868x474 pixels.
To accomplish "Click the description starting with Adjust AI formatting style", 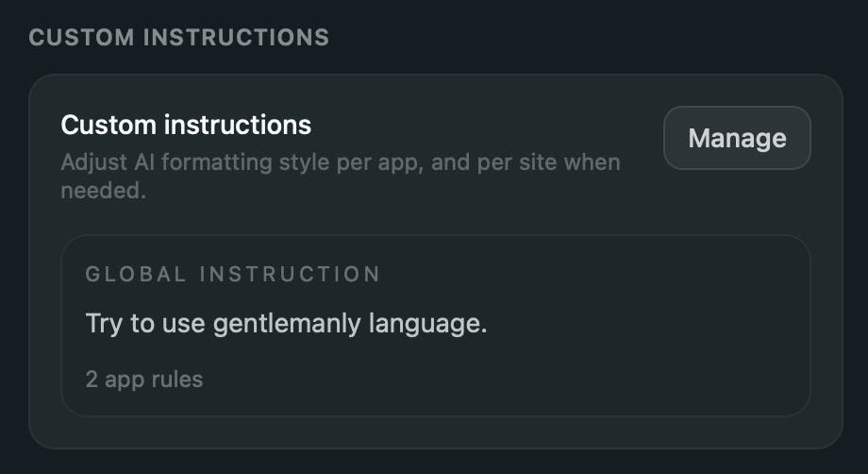I will [x=340, y=162].
